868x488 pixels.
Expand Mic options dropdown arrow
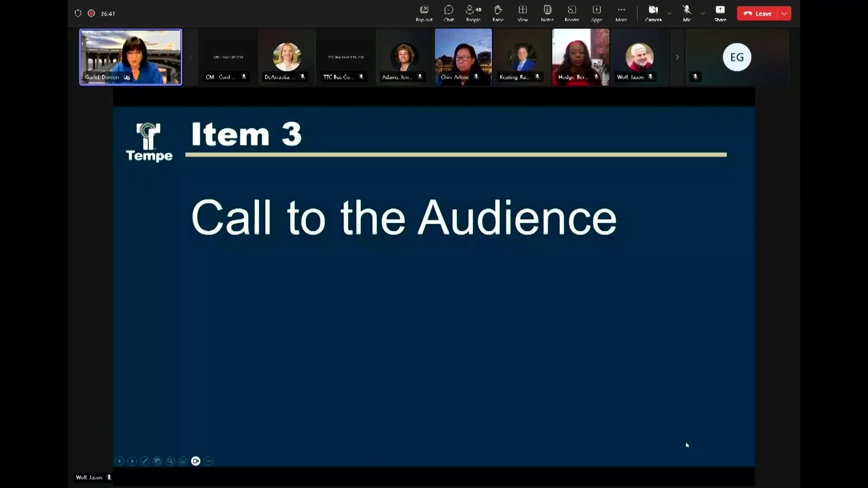click(703, 14)
